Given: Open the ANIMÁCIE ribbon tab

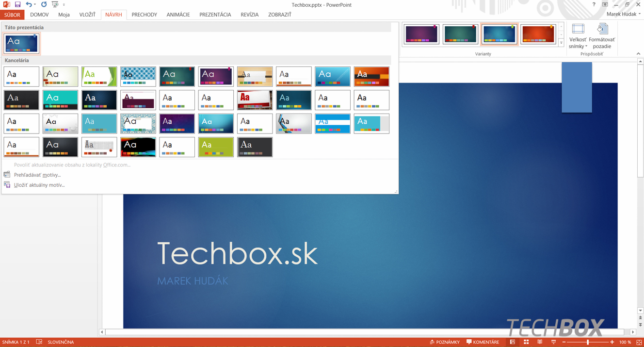Looking at the screenshot, I should tap(178, 15).
